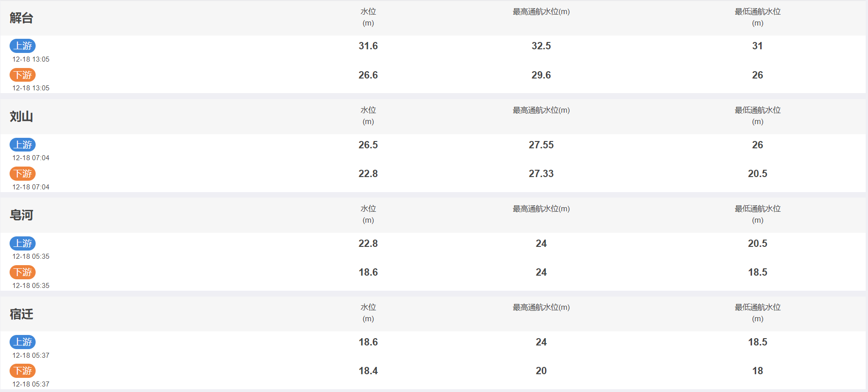Click 刘山 downstream max level 27.33
868x392 pixels.
click(x=541, y=173)
